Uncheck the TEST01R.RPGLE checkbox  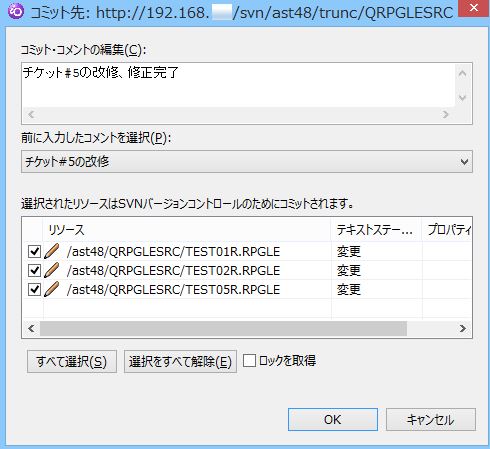click(x=34, y=251)
